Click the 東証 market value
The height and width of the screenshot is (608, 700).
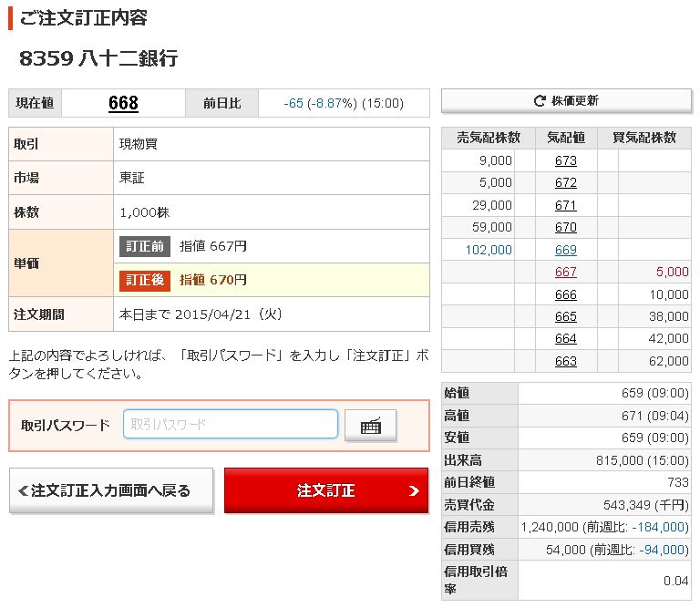click(131, 178)
